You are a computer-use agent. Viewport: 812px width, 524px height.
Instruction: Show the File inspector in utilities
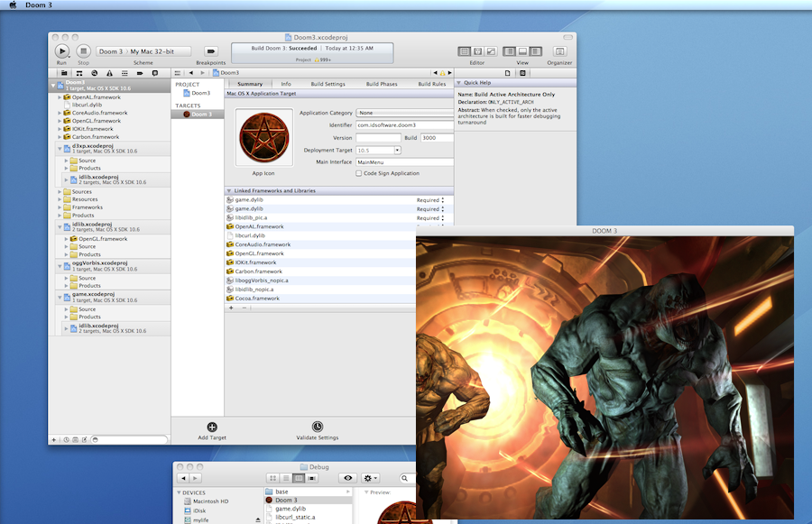[x=507, y=73]
